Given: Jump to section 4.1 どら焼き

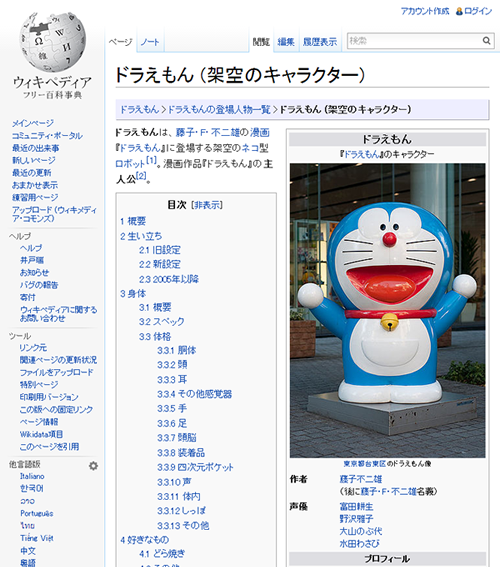Looking at the screenshot, I should (x=162, y=554).
